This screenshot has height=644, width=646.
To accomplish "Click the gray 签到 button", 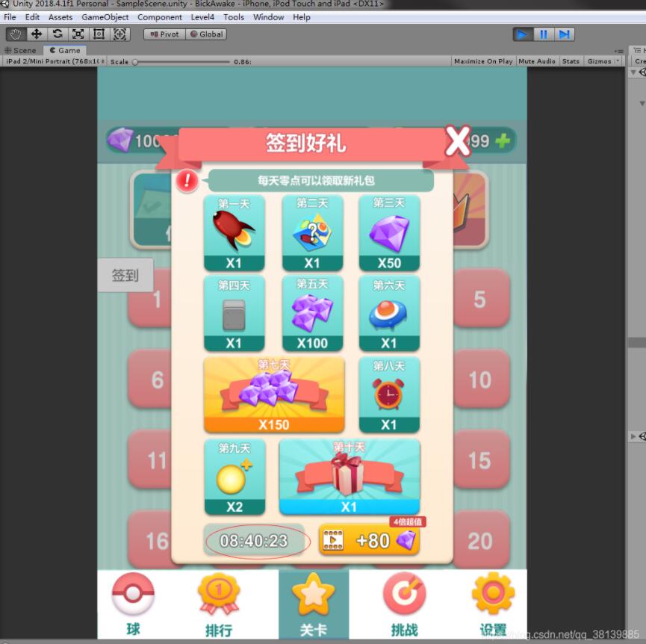I will click(125, 275).
